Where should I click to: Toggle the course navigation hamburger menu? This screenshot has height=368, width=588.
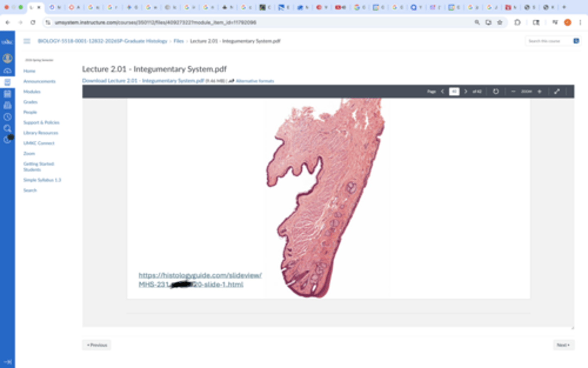27,41
